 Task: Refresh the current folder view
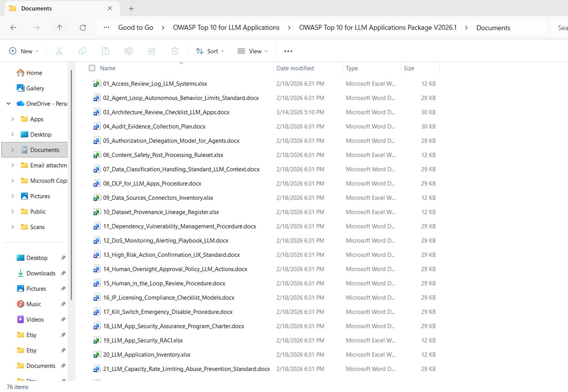(83, 27)
